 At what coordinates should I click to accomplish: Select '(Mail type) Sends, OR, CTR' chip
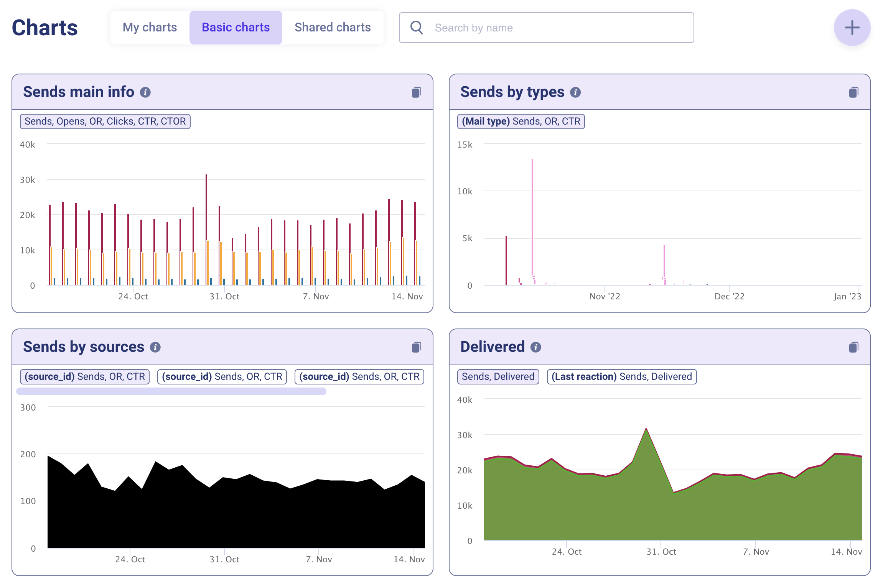(x=521, y=122)
